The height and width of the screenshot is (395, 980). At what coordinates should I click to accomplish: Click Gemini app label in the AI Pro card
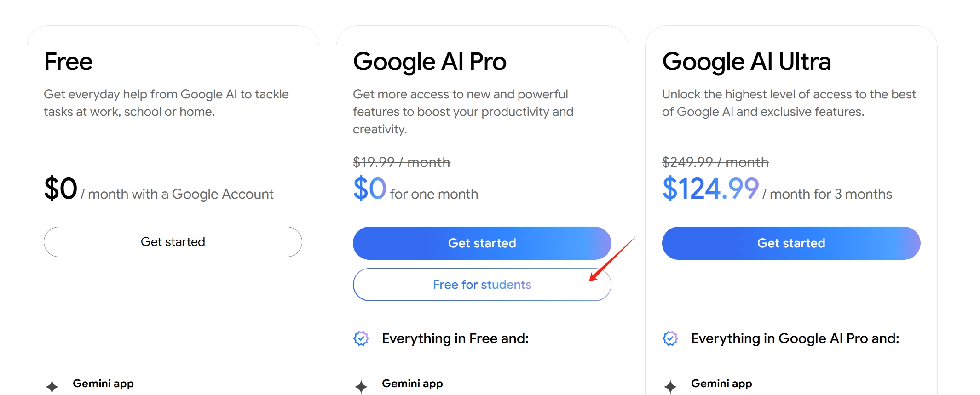pos(412,384)
